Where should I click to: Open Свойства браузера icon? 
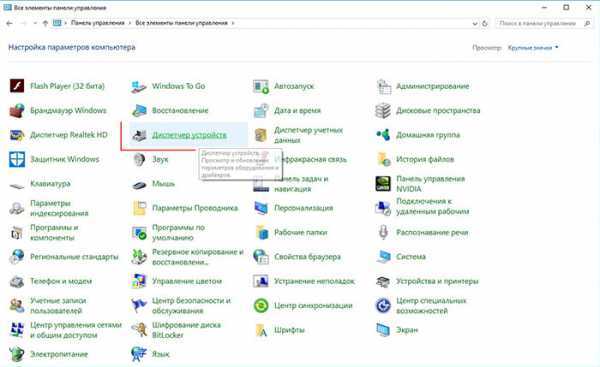[261, 257]
